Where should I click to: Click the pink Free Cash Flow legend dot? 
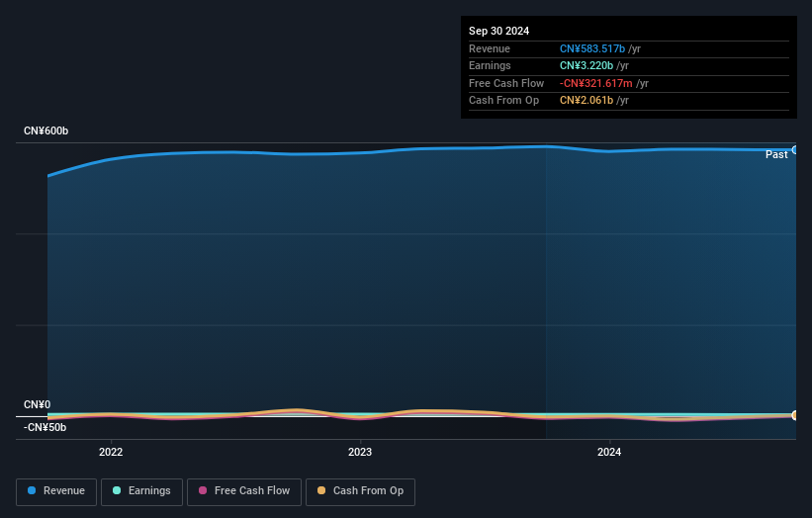pyautogui.click(x=203, y=490)
